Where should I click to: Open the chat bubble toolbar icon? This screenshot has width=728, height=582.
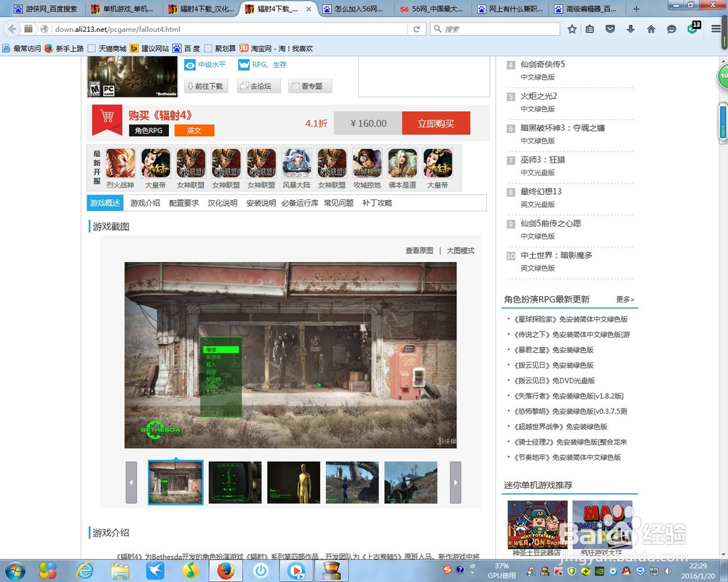pos(671,29)
